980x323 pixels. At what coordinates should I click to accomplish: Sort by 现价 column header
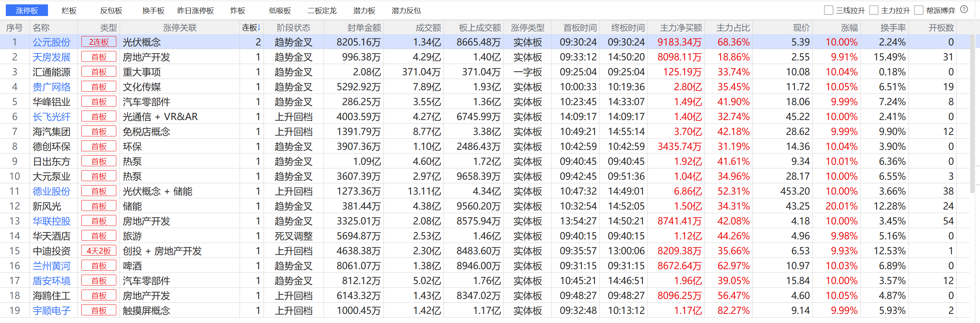pyautogui.click(x=801, y=27)
